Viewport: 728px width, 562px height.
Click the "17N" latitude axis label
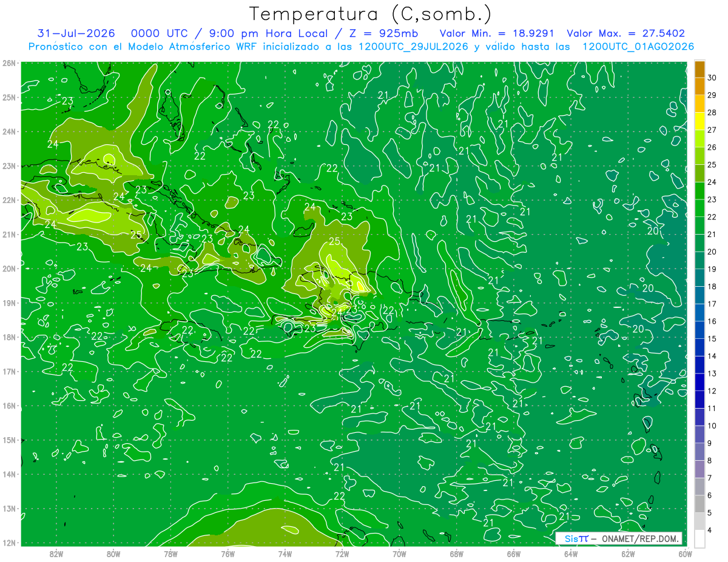point(8,372)
